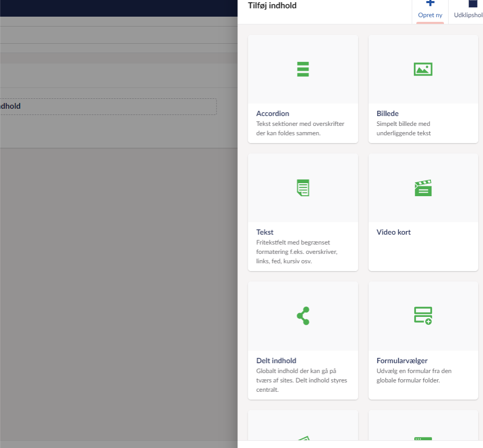Viewport: 483px width, 448px height.
Task: Select the Formularvælger form icon
Action: coord(423,316)
